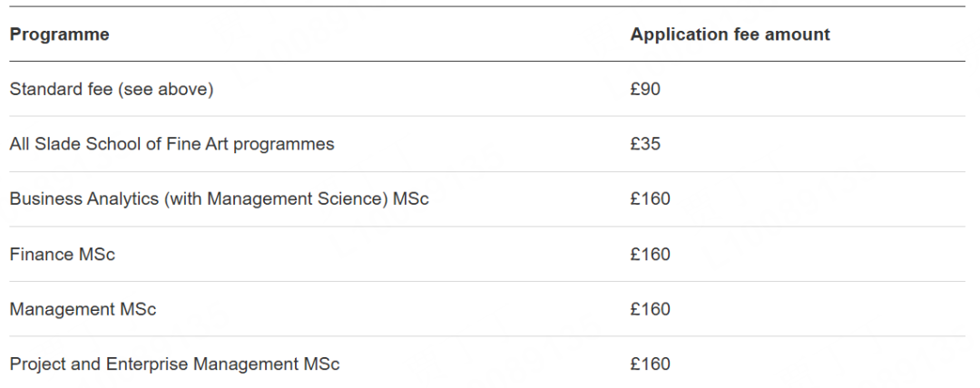The width and height of the screenshot is (980, 388).
Task: Select the Business Analytics MSc programme text
Action: tap(219, 199)
